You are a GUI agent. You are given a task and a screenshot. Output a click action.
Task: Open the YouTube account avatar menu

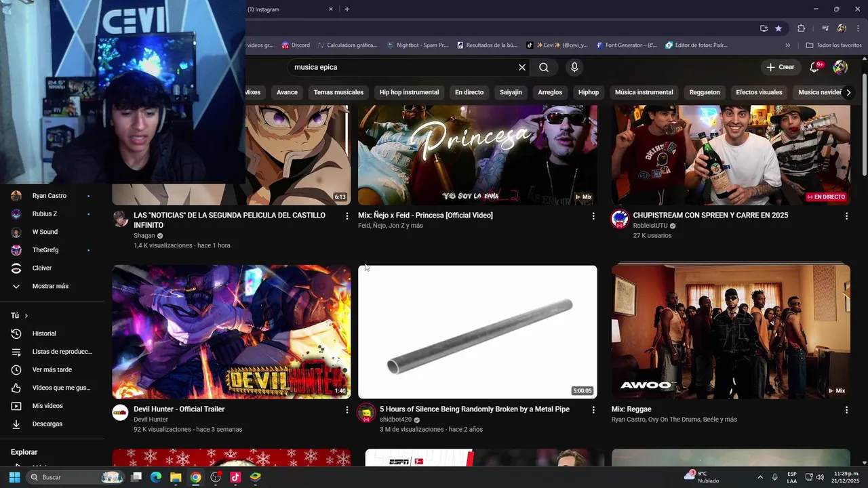pos(840,67)
